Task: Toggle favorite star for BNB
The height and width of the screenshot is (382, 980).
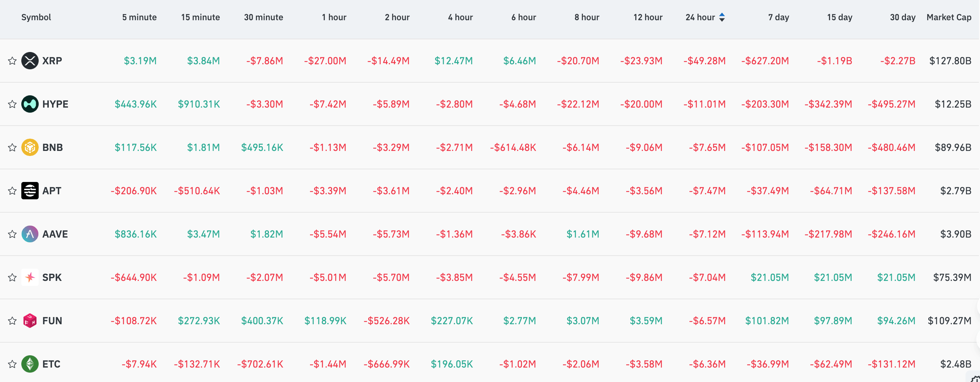Action: [x=12, y=147]
